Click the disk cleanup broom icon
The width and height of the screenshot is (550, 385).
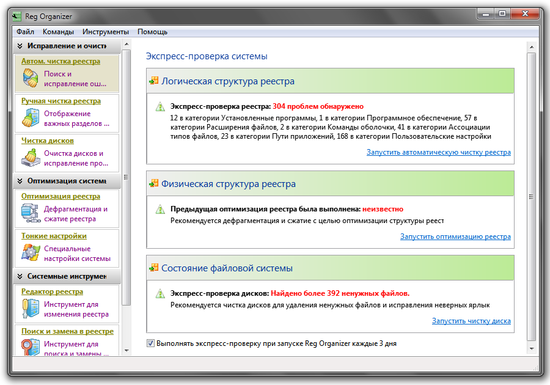pos(31,158)
